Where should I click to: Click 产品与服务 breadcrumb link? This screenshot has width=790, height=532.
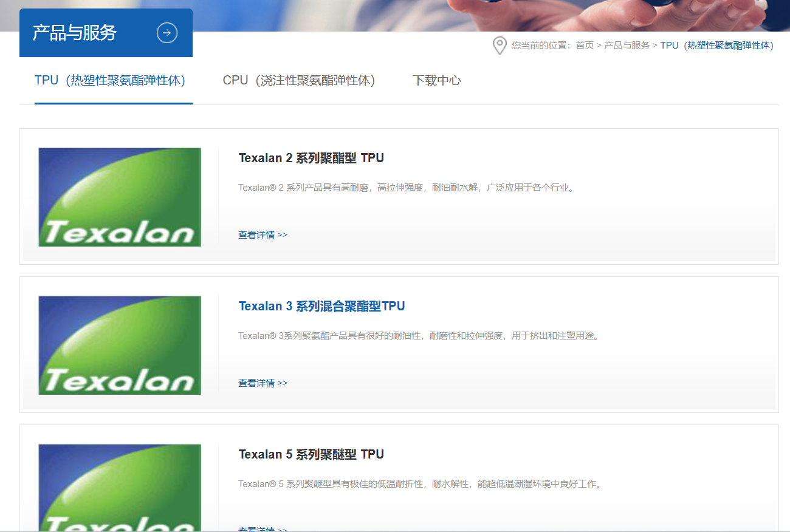pyautogui.click(x=627, y=46)
